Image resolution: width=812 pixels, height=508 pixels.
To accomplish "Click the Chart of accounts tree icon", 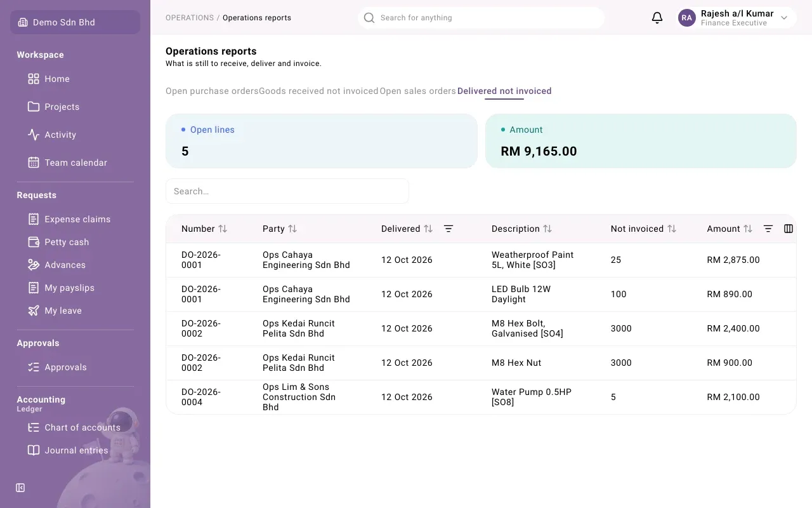I will 34,427.
